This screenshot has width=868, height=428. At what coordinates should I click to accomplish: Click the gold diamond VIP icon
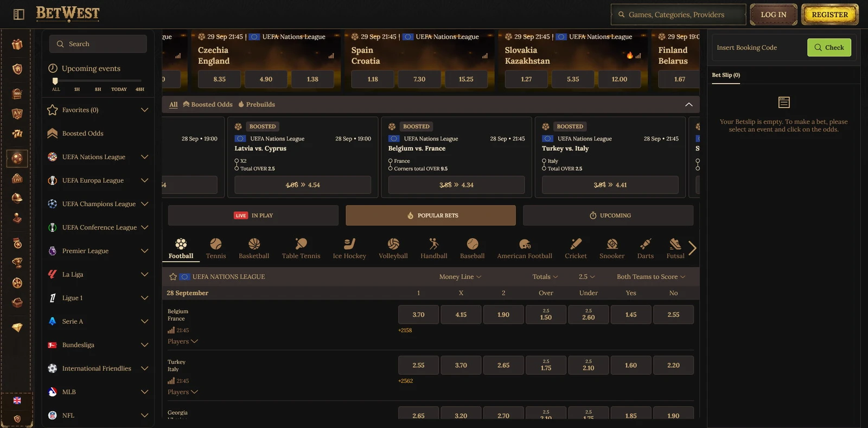(17, 328)
